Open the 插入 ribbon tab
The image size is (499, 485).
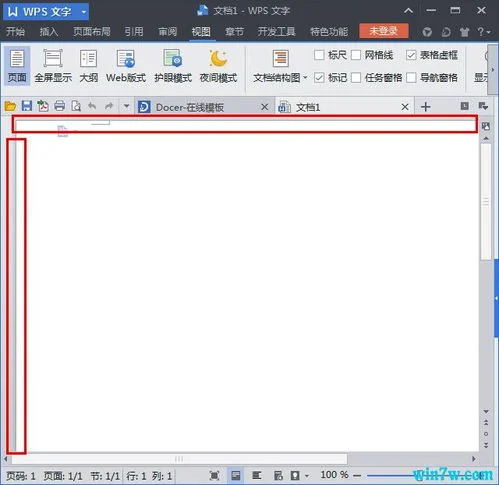[49, 32]
